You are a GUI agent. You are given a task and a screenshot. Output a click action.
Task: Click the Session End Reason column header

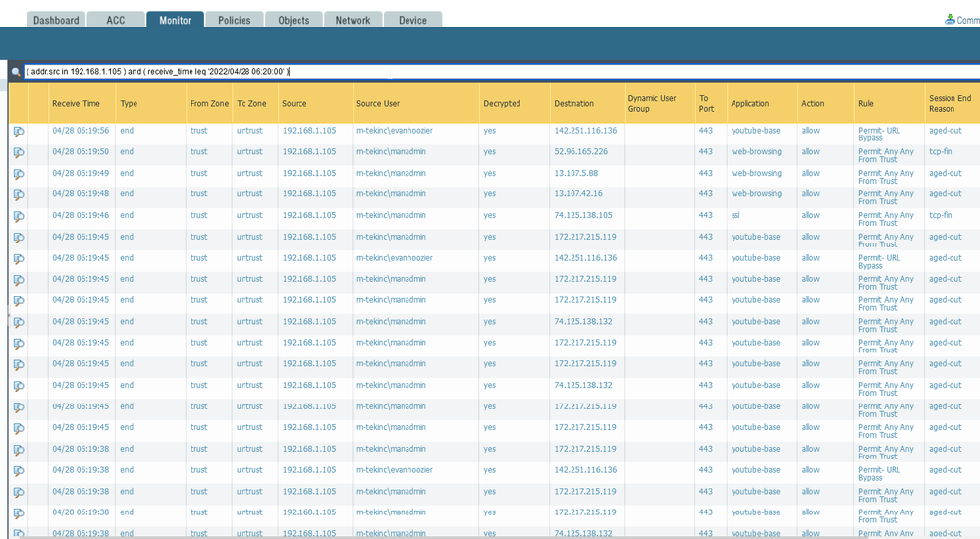tap(950, 103)
